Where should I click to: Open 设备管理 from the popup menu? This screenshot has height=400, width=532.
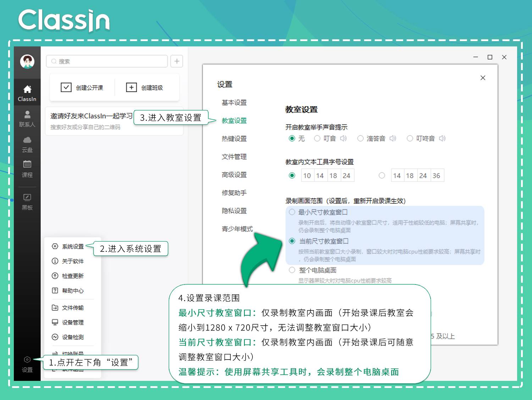coord(68,322)
